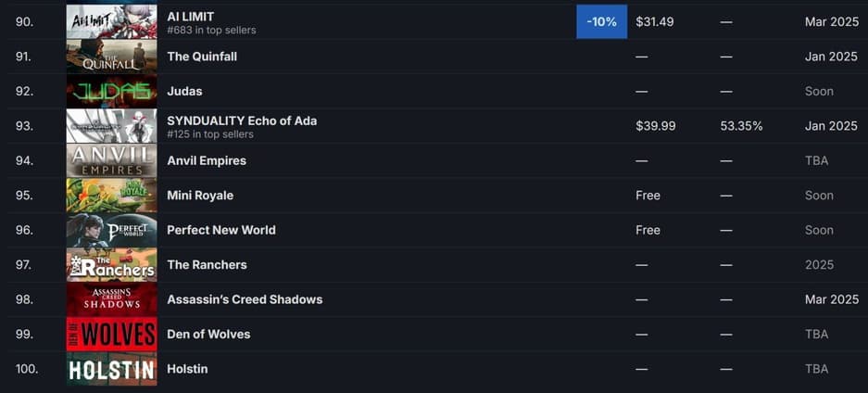Click the Den of Wolves title link

208,335
